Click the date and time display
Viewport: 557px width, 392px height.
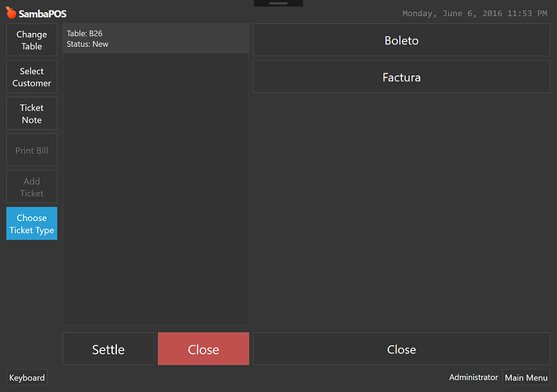pyautogui.click(x=475, y=14)
